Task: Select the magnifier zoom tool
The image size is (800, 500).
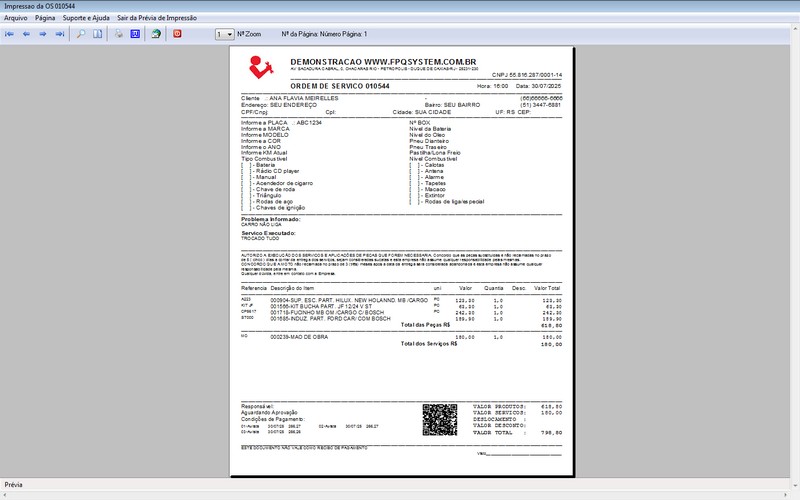Action: pos(81,34)
